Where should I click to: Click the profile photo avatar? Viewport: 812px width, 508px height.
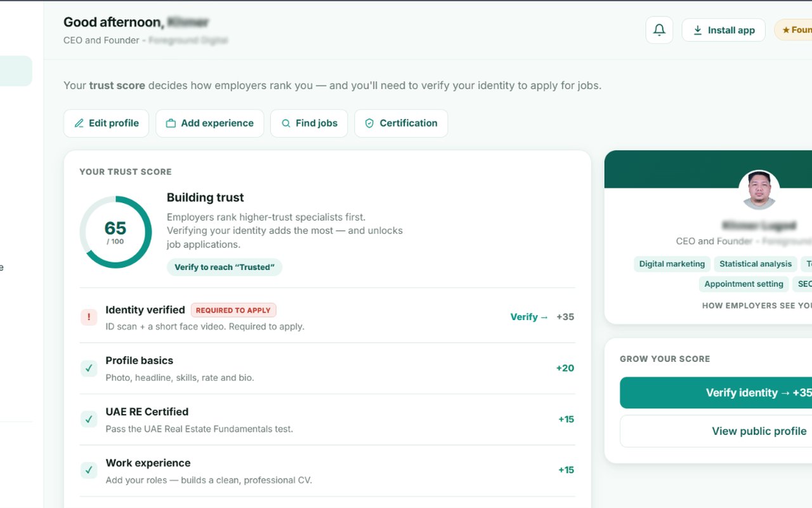pyautogui.click(x=759, y=190)
